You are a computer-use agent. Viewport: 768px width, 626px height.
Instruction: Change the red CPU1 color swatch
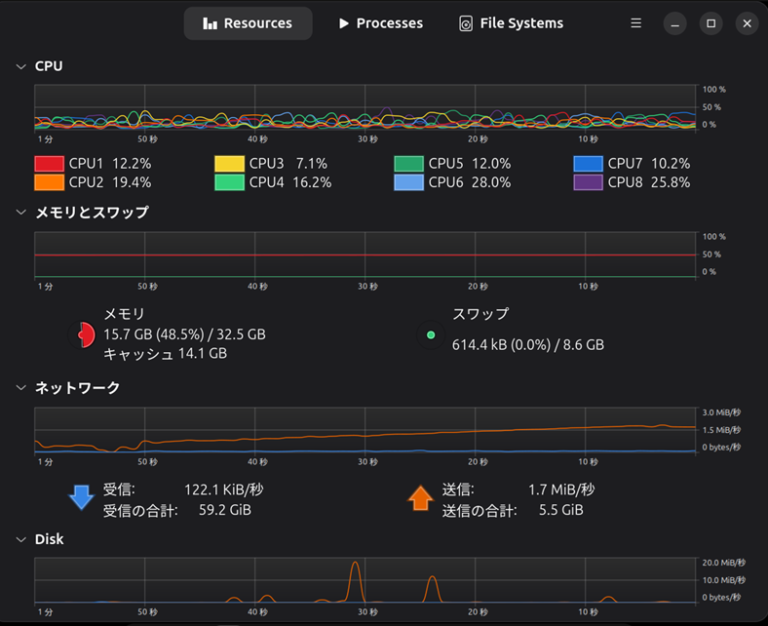point(49,164)
